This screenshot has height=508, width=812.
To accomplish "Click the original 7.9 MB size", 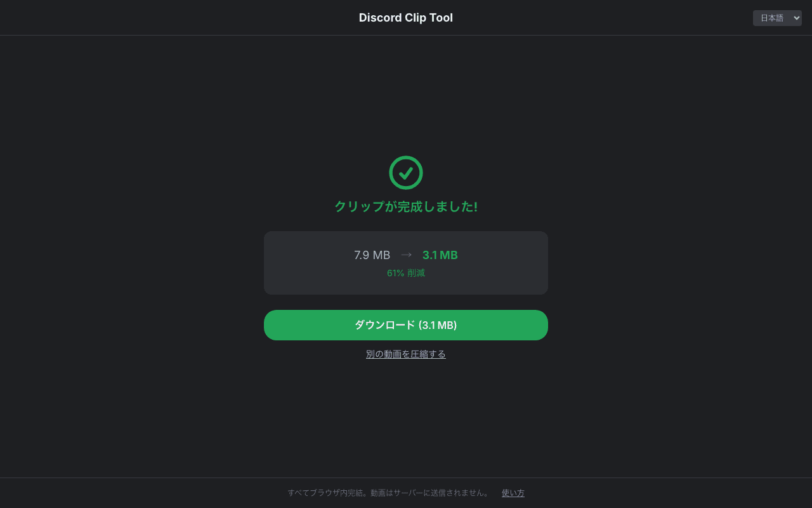I will (x=372, y=255).
